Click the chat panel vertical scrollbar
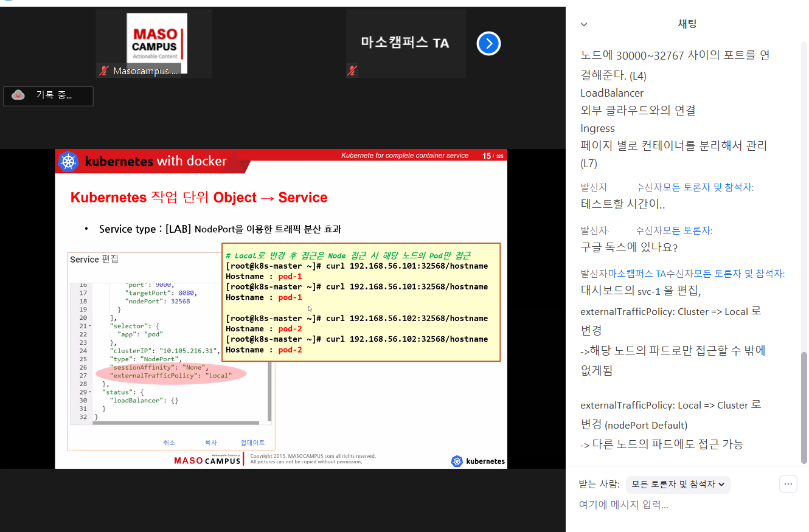 tap(804, 406)
